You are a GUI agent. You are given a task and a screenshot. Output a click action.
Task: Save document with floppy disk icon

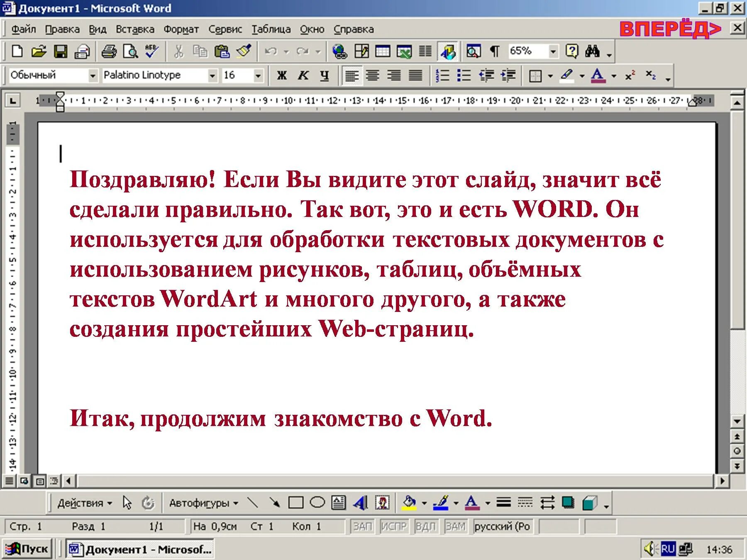61,51
